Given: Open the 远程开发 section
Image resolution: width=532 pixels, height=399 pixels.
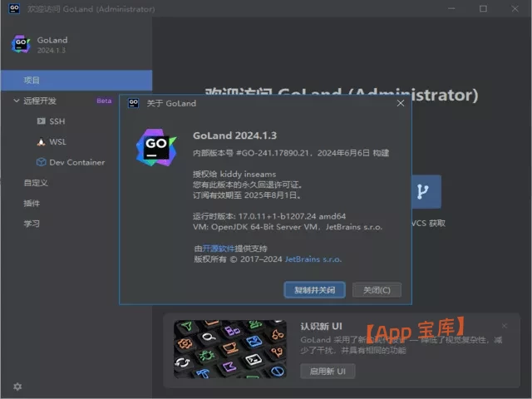Looking at the screenshot, I should 40,101.
